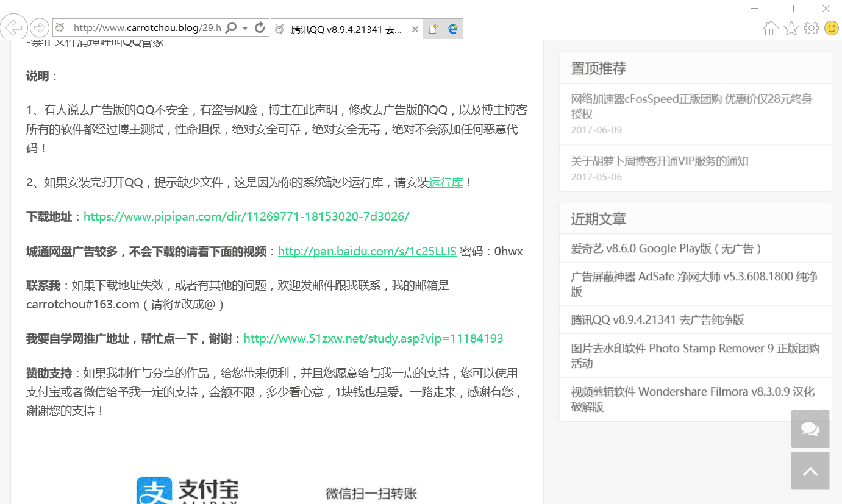Minimize the browser window
This screenshot has height=504, width=842.
(x=755, y=9)
